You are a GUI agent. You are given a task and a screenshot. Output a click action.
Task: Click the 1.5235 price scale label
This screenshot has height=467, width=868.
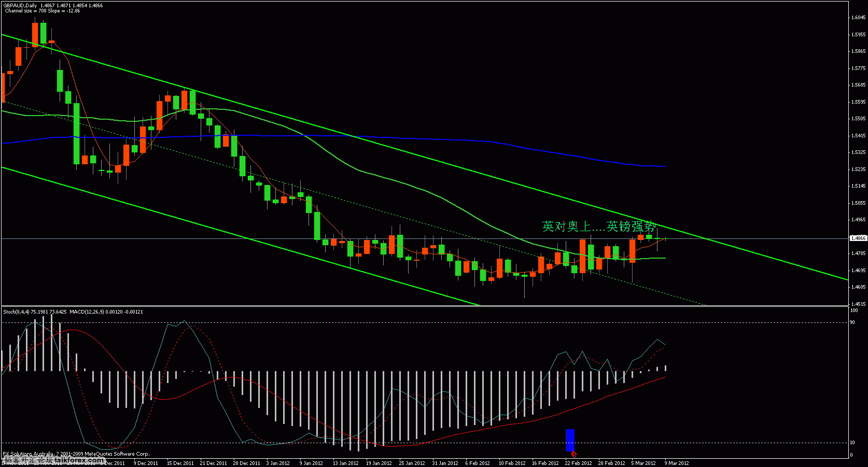click(x=858, y=169)
